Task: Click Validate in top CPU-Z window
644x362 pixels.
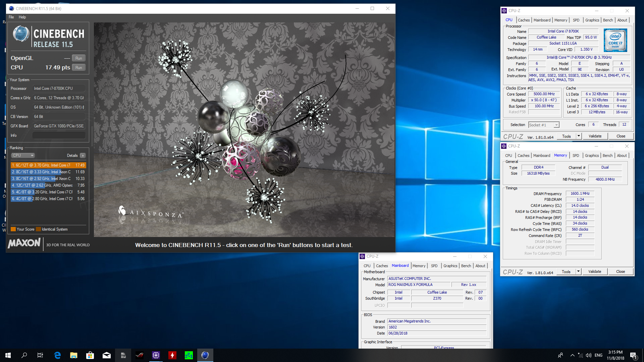Action: pos(595,136)
